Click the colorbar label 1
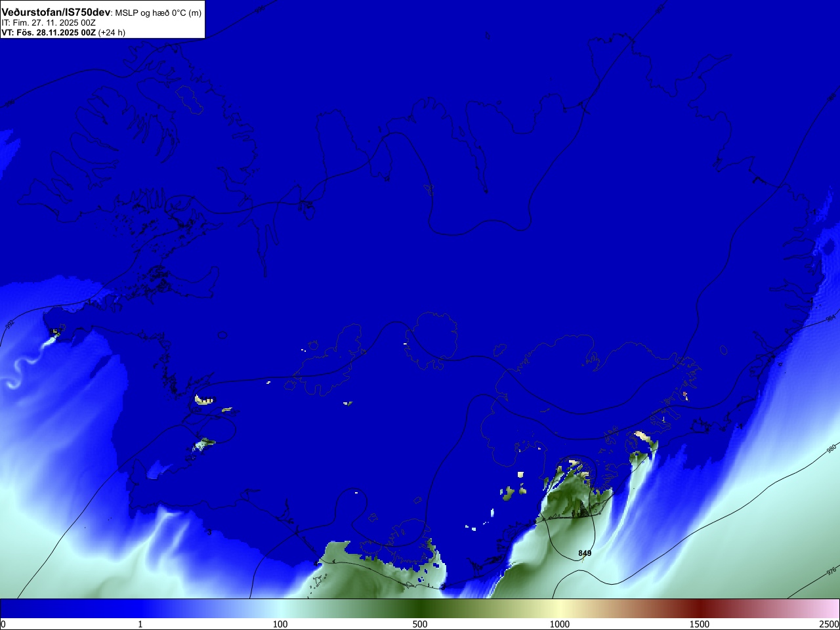Viewport: 840px width, 630px height. 140,624
